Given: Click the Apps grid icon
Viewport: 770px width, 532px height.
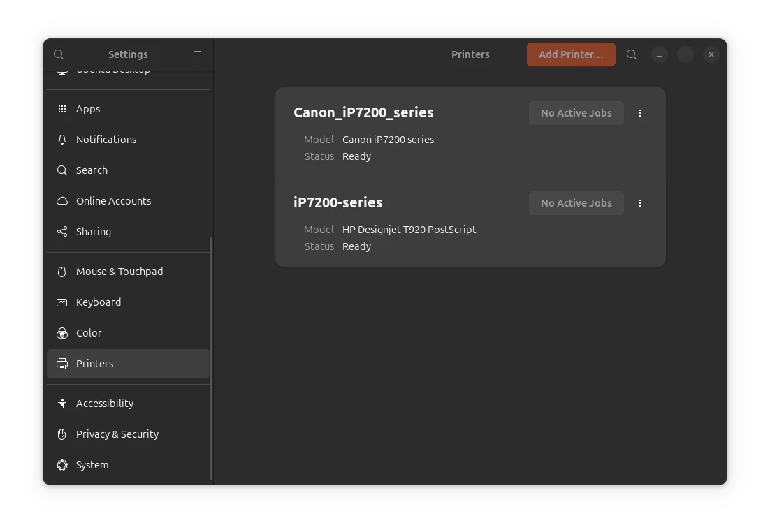Looking at the screenshot, I should (62, 109).
